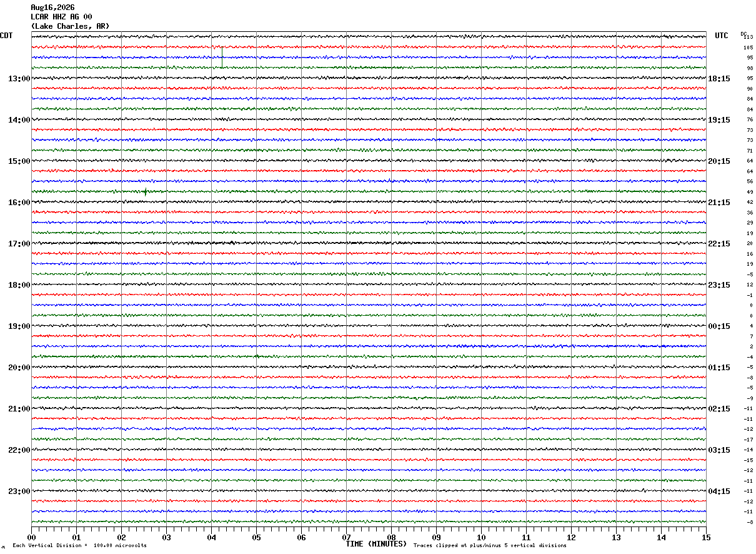Click the 00 minute axis tick label
Screen dimensions: 756x554
[x=31, y=537]
